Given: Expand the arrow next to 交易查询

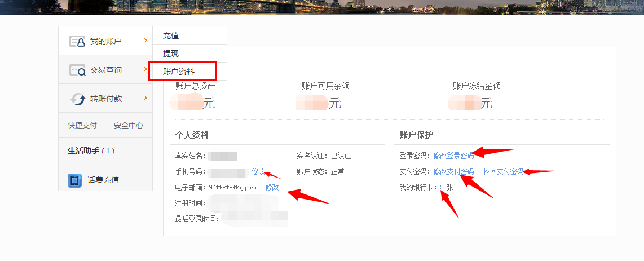Looking at the screenshot, I should [145, 69].
